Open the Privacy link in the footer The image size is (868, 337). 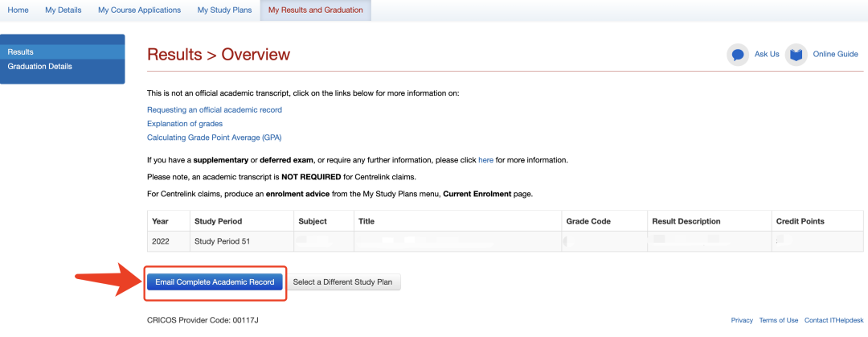tap(742, 320)
